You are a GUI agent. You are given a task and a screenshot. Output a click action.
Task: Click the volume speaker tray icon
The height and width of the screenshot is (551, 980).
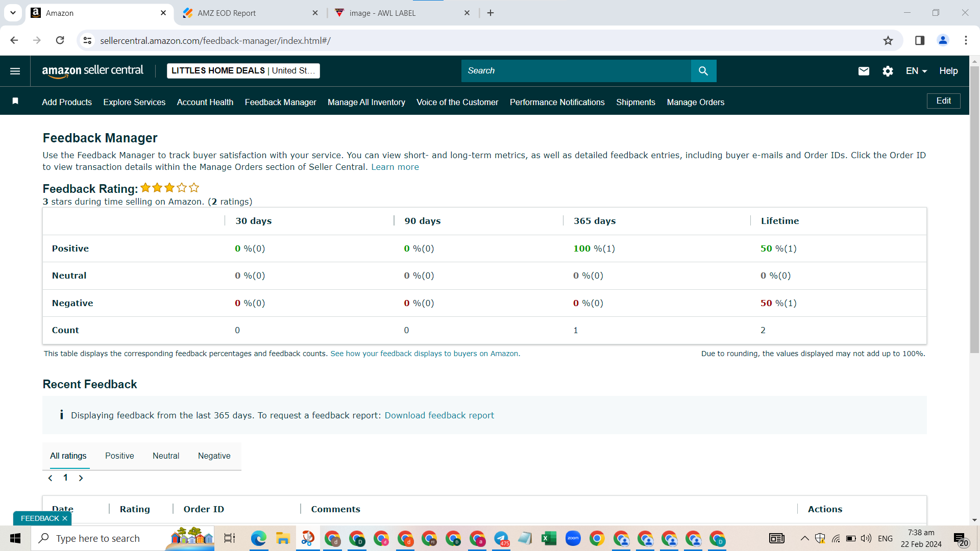point(866,538)
